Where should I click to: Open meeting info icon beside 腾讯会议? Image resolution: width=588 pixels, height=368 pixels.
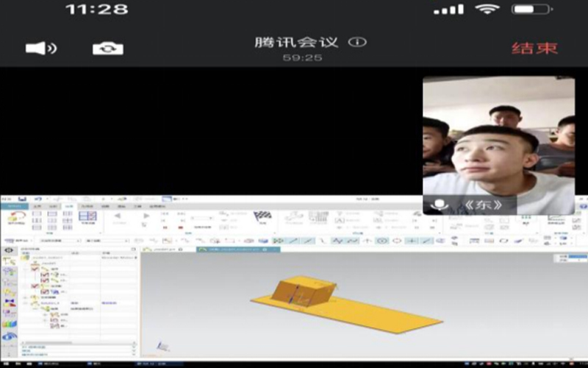click(357, 42)
